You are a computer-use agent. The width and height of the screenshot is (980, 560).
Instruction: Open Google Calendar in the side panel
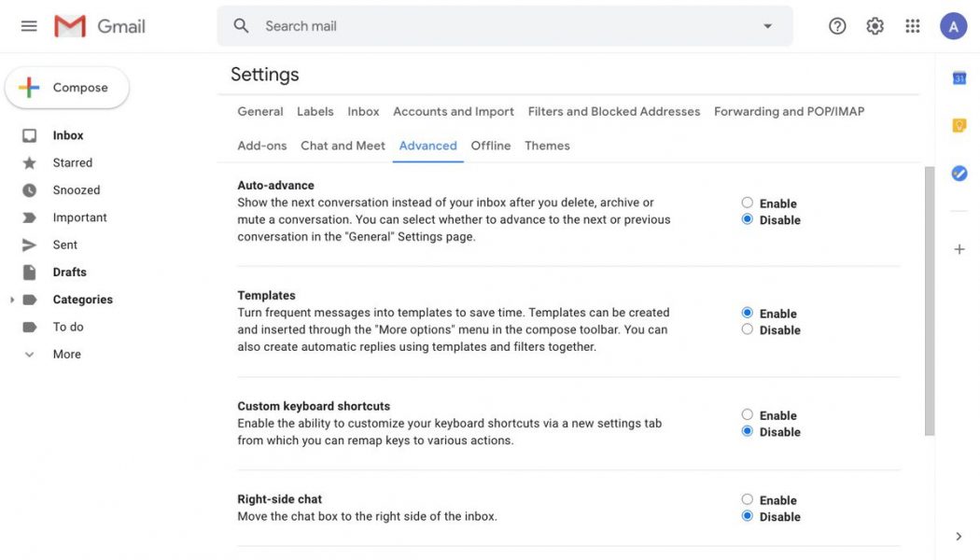click(x=957, y=77)
